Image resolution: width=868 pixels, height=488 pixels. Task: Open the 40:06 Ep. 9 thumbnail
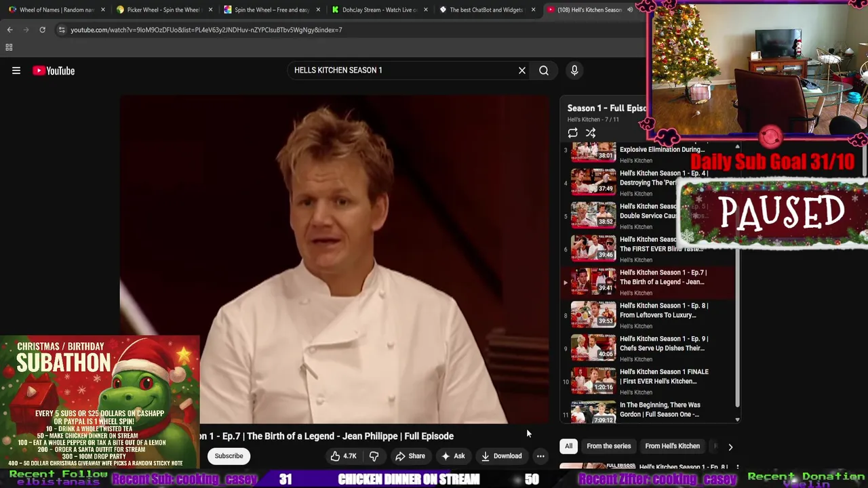[593, 348]
